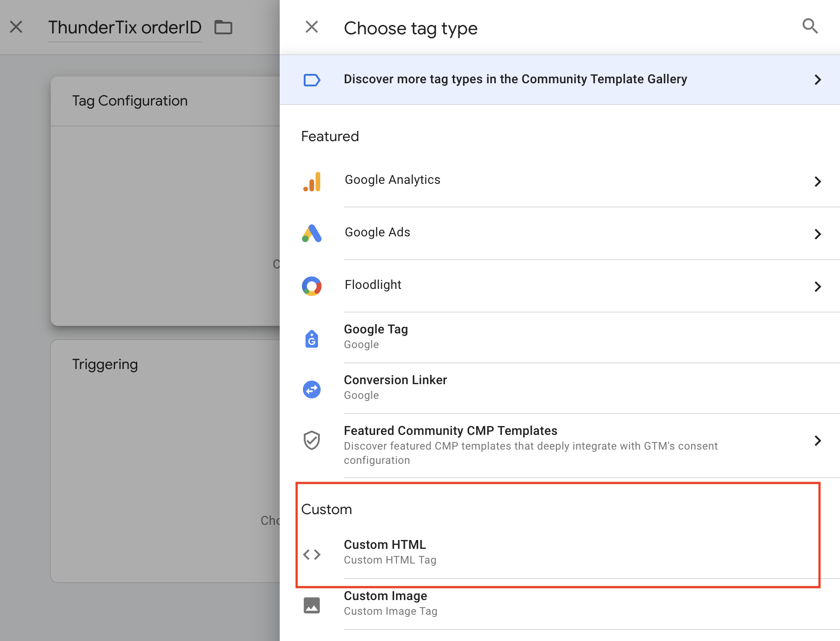Click the Custom Image picture icon
The height and width of the screenshot is (641, 840).
[312, 605]
